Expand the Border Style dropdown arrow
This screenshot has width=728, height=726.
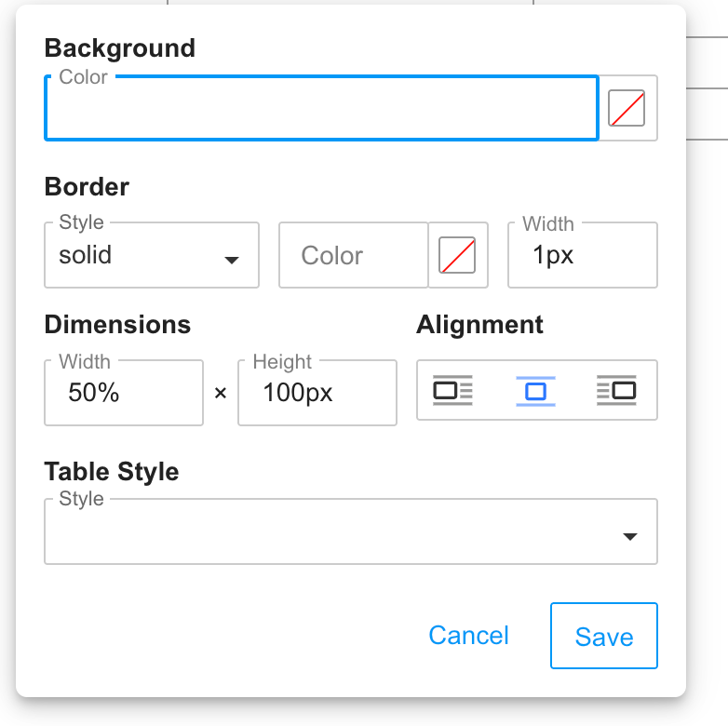tap(232, 260)
